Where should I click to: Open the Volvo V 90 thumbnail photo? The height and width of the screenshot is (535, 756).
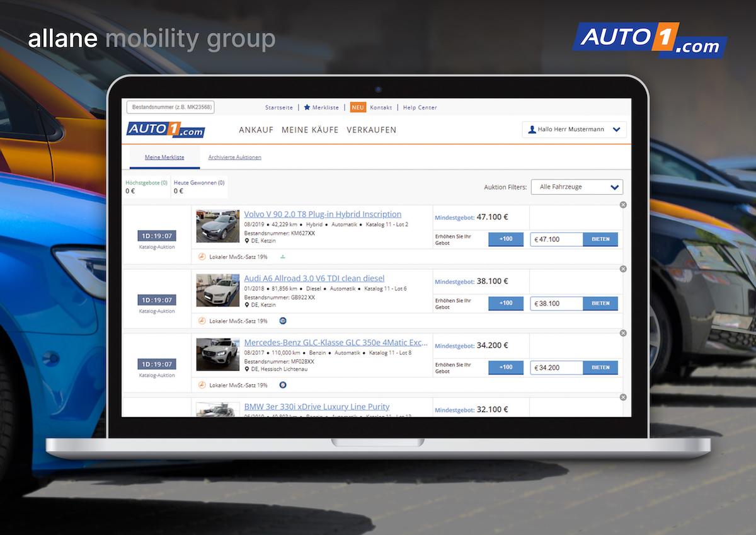[x=218, y=226]
